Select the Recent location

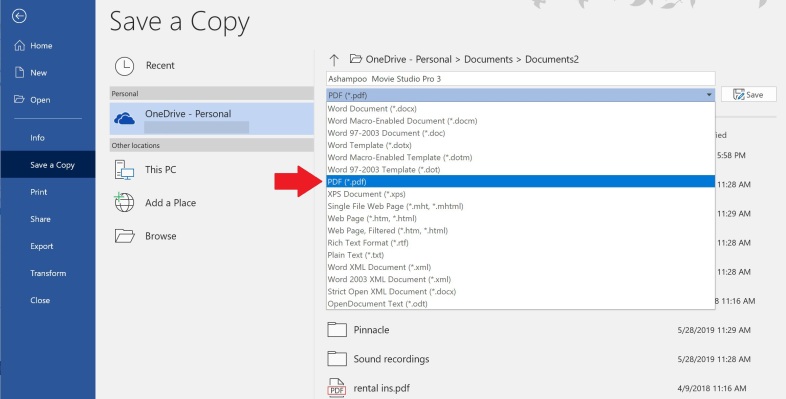(212, 66)
